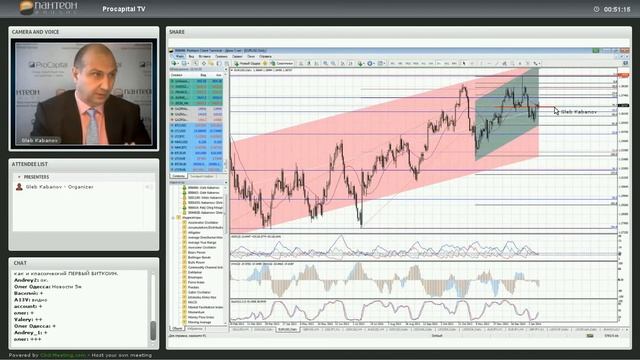Open the Profiles toolbar icon
Screen dimensions: 640x360
point(185,63)
